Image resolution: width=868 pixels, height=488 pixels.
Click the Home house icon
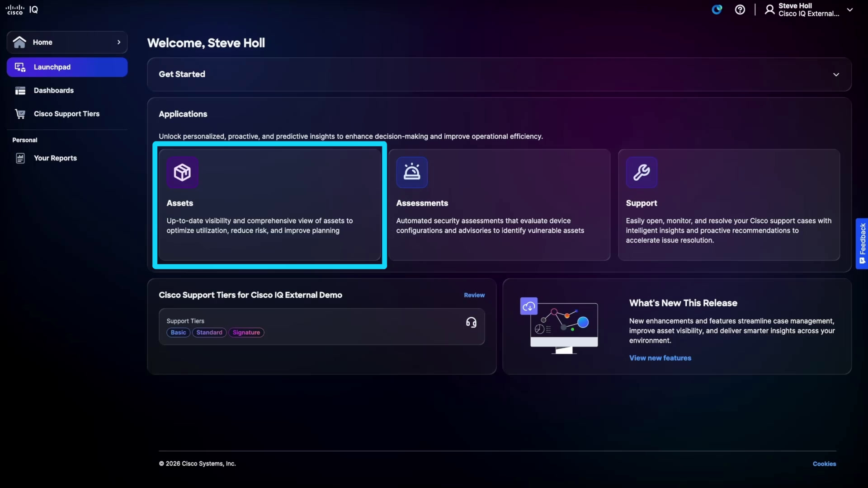[x=19, y=42]
